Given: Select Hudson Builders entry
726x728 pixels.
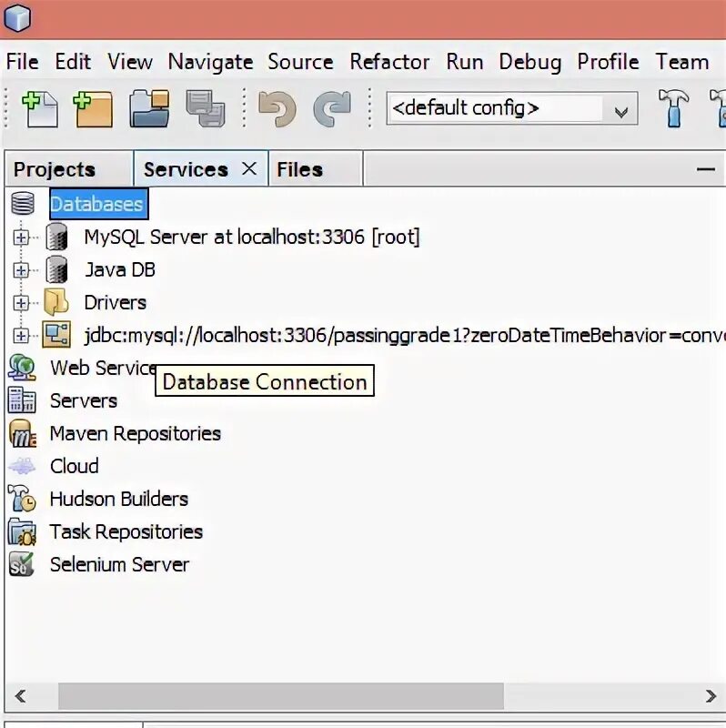Looking at the screenshot, I should tap(119, 499).
